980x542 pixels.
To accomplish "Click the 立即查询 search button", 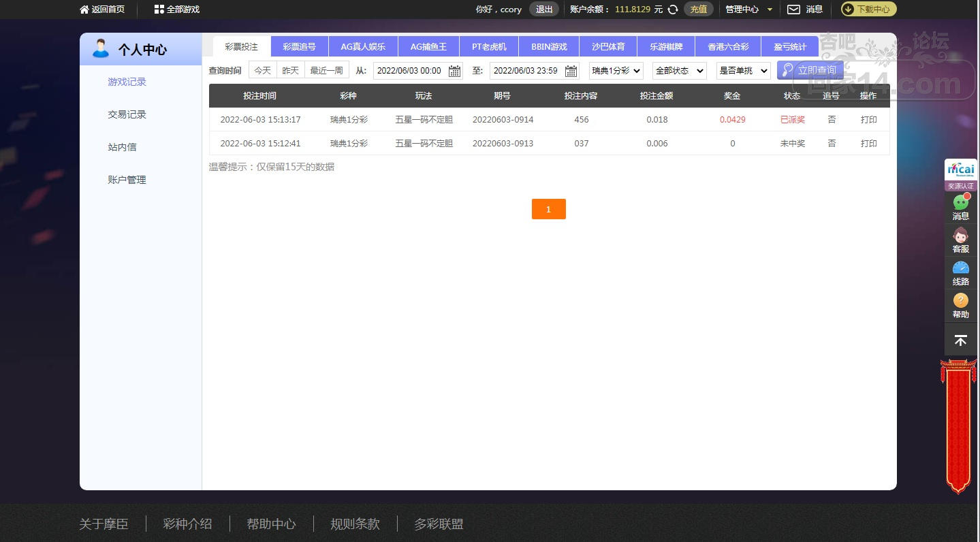I will (810, 70).
